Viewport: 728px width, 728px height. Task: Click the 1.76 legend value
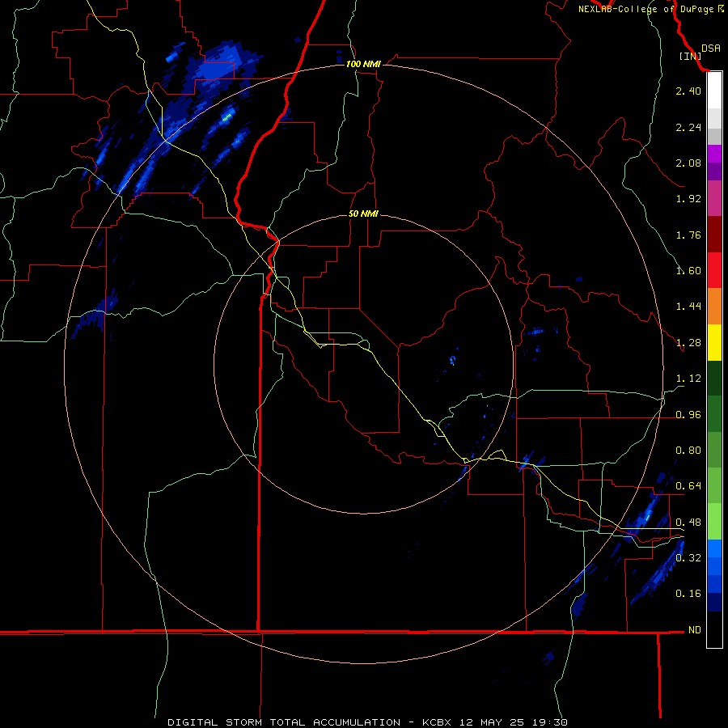tap(688, 235)
